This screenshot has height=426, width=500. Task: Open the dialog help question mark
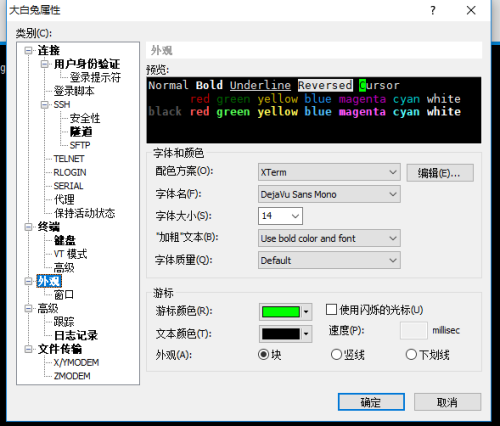[433, 10]
